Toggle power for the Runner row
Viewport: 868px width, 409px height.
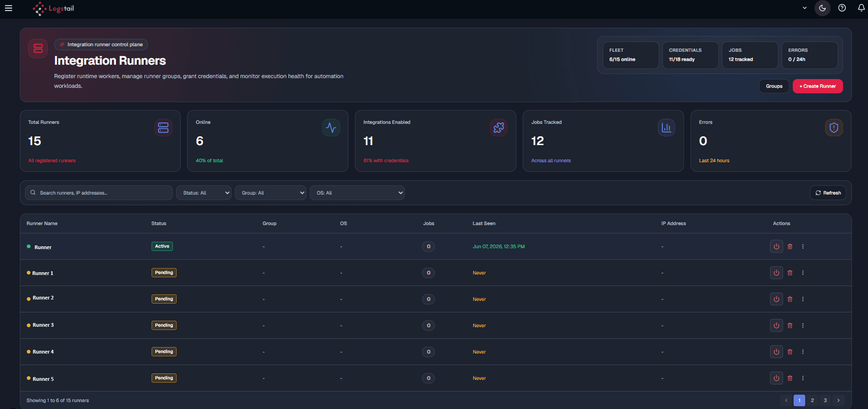[776, 246]
